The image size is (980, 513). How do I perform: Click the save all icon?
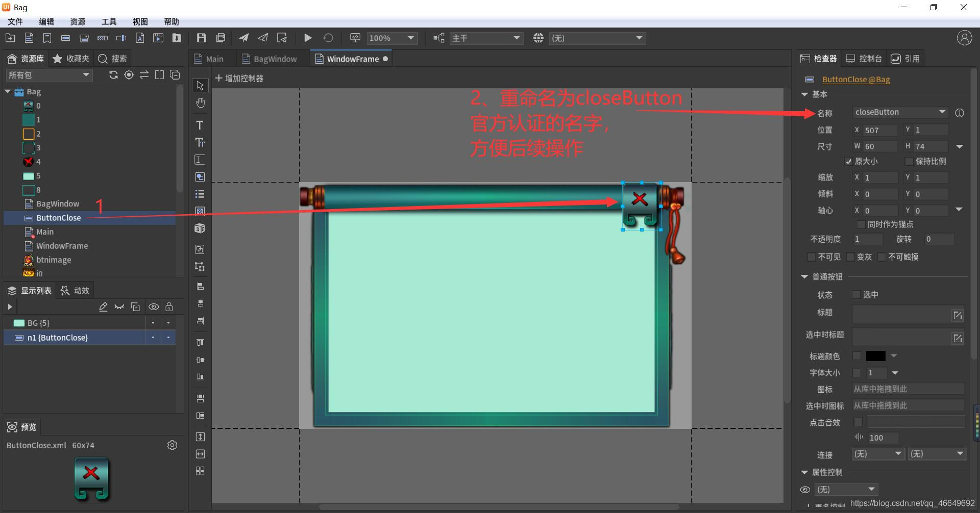[x=220, y=38]
